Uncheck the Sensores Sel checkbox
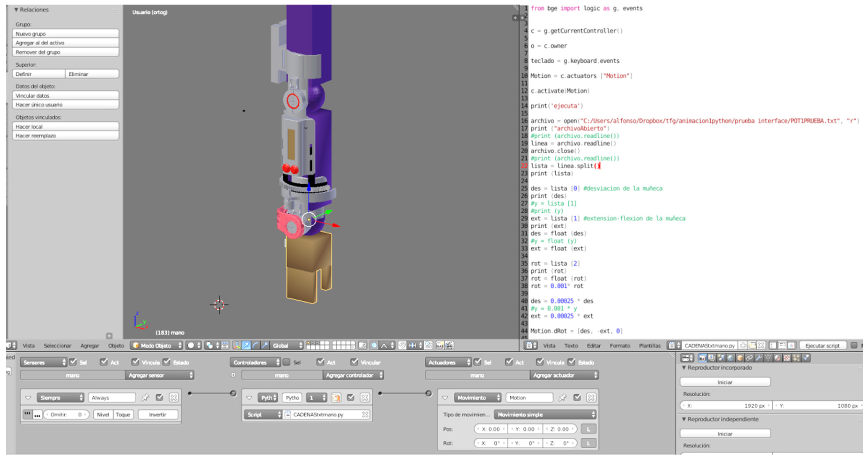 [x=73, y=362]
